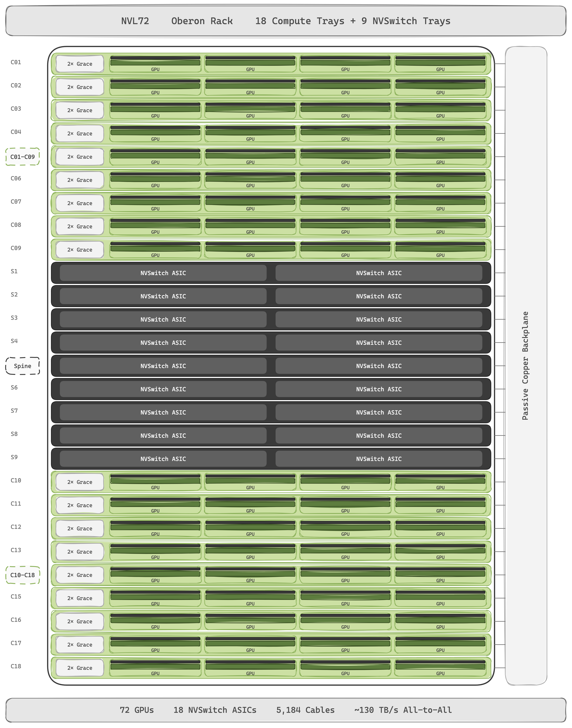The height and width of the screenshot is (728, 572).
Task: Select the S1 switch tray label
Action: 14,271
